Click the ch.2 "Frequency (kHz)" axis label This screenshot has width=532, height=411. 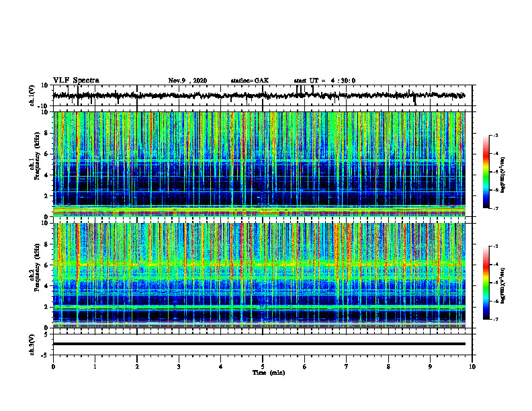37,267
